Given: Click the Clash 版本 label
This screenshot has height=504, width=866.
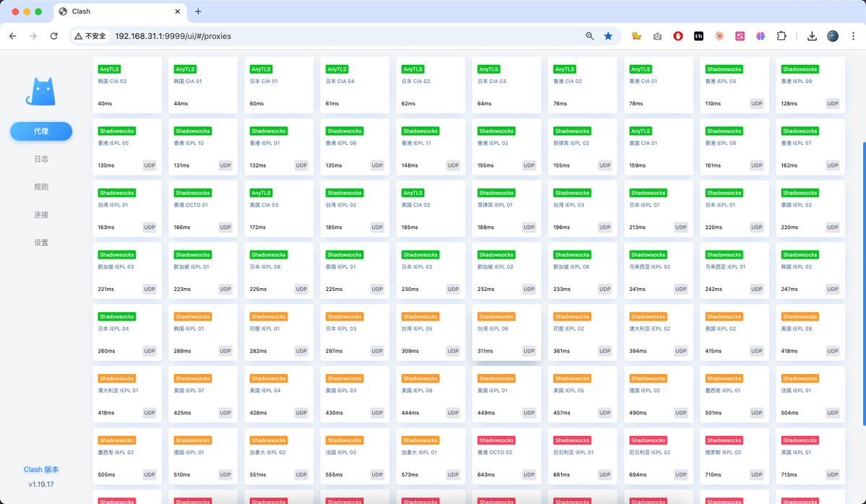Looking at the screenshot, I should pyautogui.click(x=41, y=469).
